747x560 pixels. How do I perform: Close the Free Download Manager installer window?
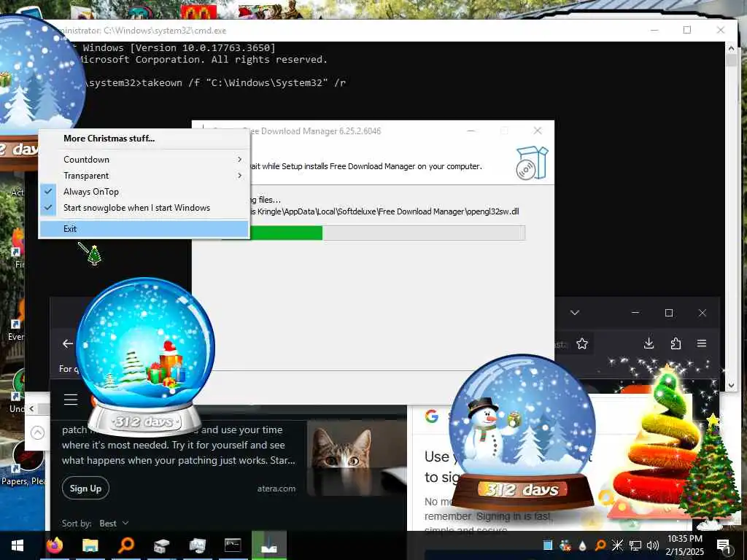click(x=538, y=131)
